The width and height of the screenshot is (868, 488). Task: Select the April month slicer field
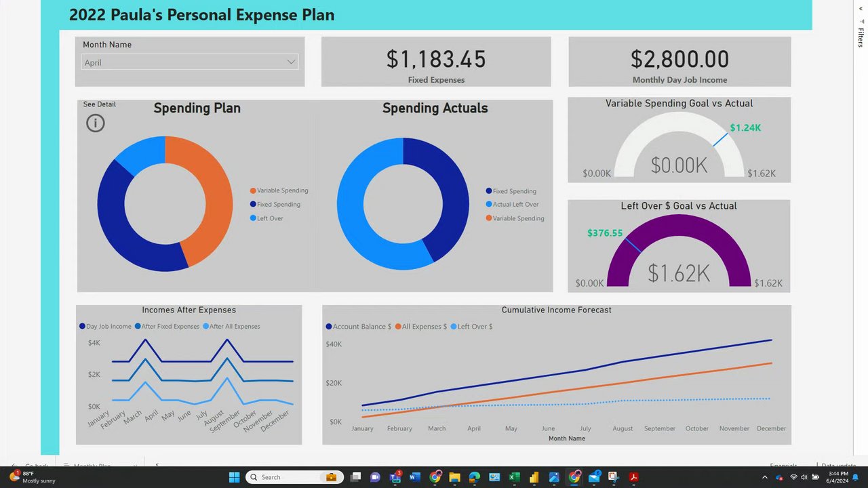pos(189,62)
